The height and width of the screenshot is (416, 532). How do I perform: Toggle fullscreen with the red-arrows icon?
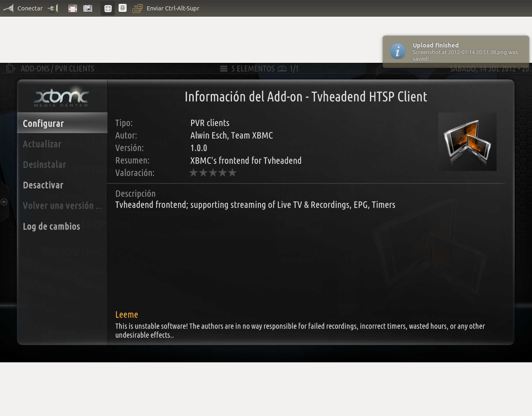73,8
